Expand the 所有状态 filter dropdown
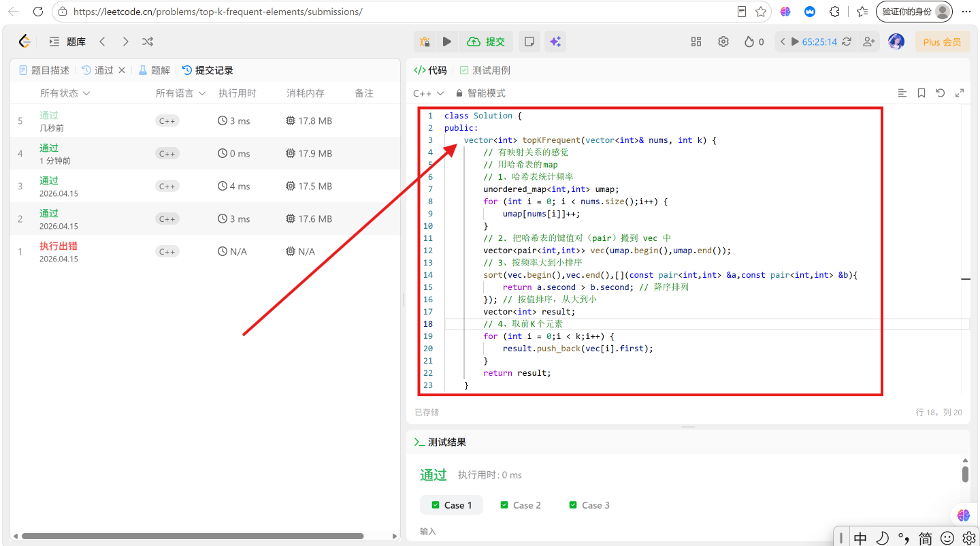980x546 pixels. (x=65, y=93)
